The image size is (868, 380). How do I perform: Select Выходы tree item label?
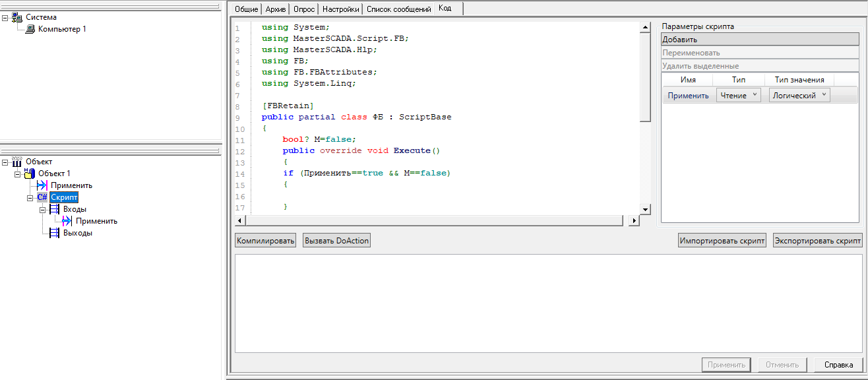pos(78,233)
